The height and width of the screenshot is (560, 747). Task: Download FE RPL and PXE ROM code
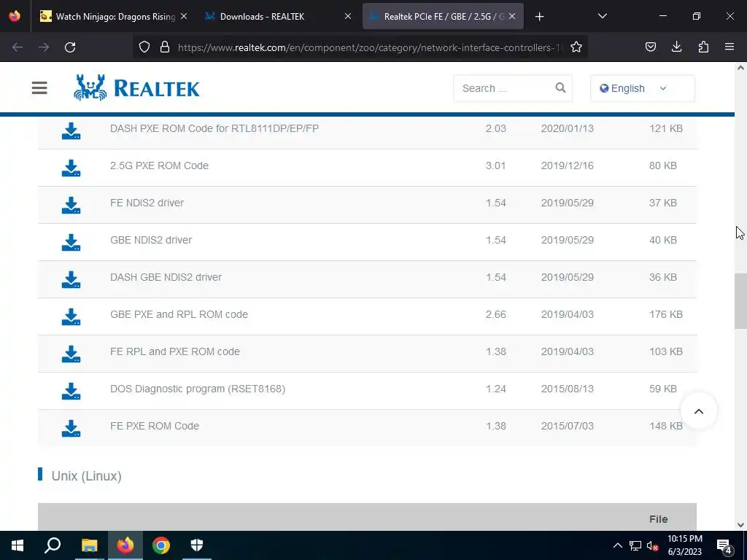tap(71, 354)
